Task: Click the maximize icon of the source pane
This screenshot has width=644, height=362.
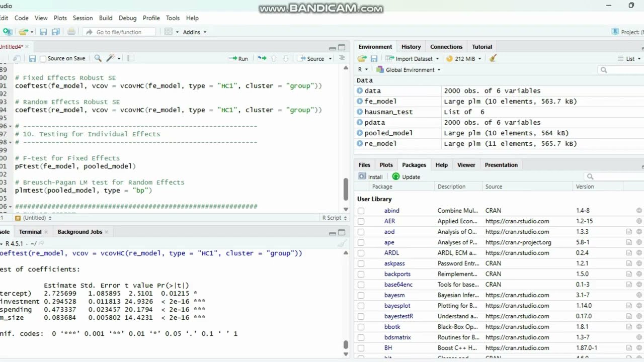Action: [342, 48]
